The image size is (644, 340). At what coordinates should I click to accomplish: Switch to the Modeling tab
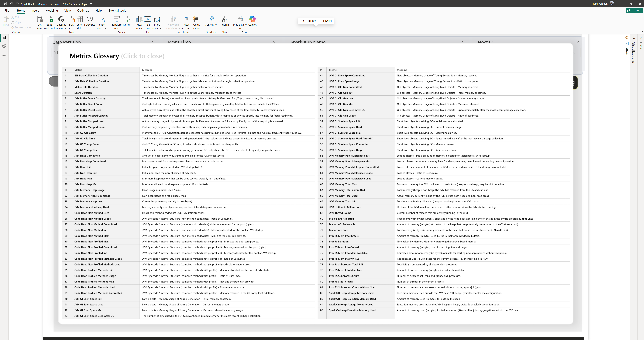pyautogui.click(x=52, y=11)
